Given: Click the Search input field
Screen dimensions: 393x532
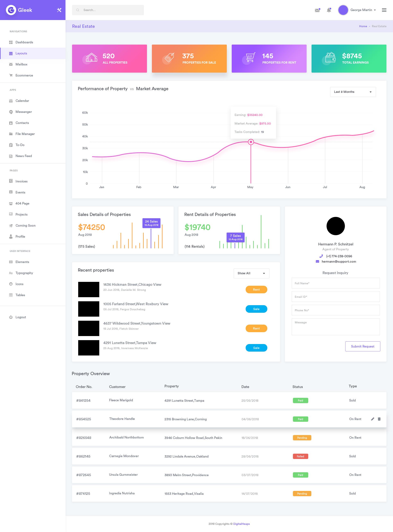Looking at the screenshot, I should [x=108, y=10].
